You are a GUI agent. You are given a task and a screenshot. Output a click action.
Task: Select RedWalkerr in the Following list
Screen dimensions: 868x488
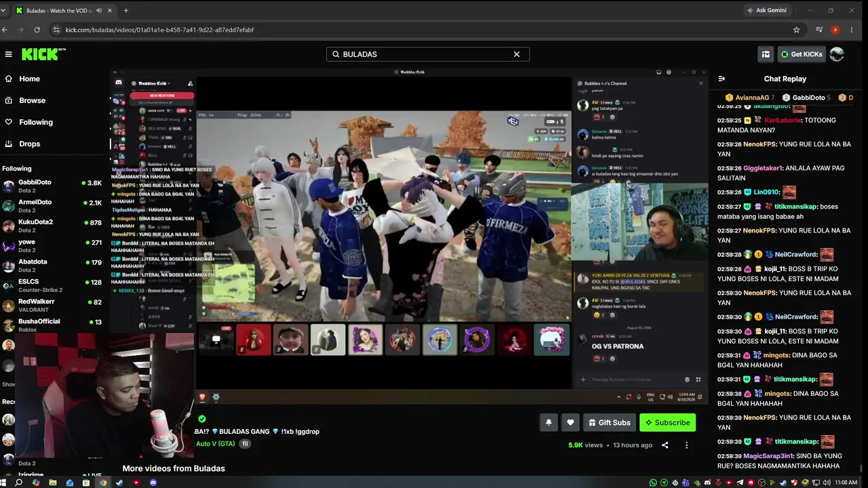coord(53,305)
